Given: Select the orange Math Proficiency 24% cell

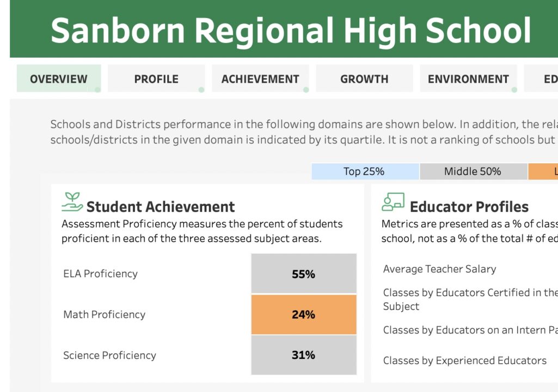Looking at the screenshot, I should point(303,315).
